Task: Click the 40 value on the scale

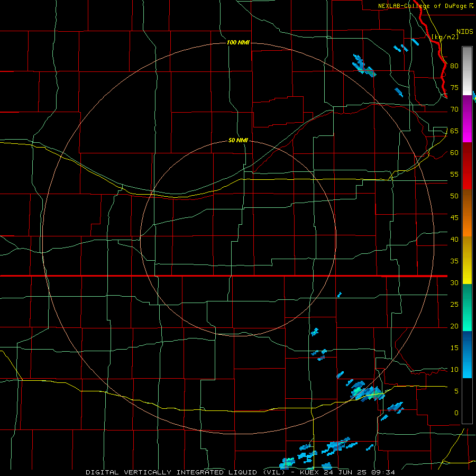Action: click(454, 239)
